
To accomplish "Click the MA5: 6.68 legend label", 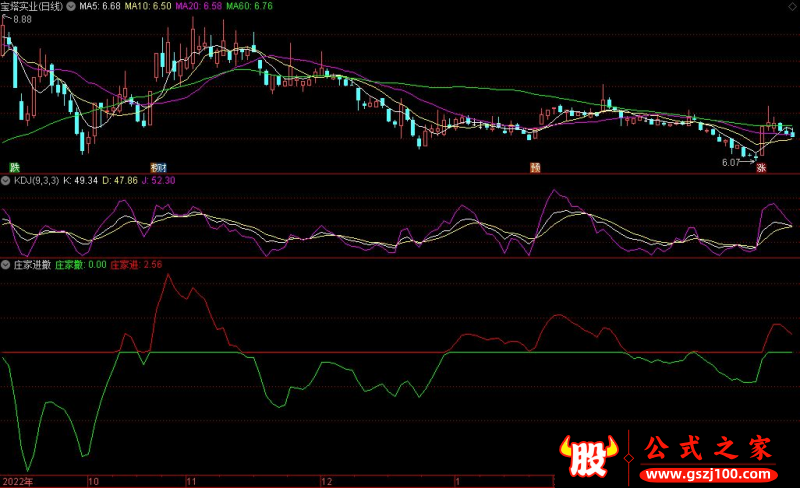I will (x=100, y=6).
